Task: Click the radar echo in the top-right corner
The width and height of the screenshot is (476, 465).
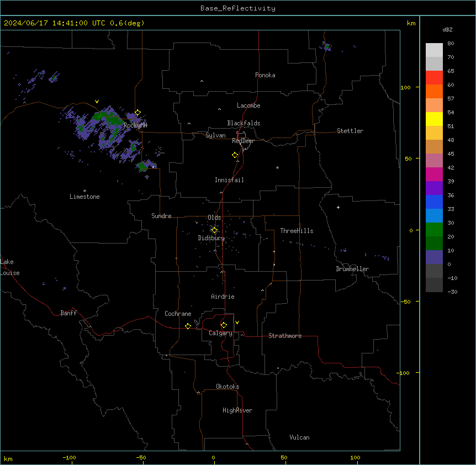Action: click(x=326, y=46)
